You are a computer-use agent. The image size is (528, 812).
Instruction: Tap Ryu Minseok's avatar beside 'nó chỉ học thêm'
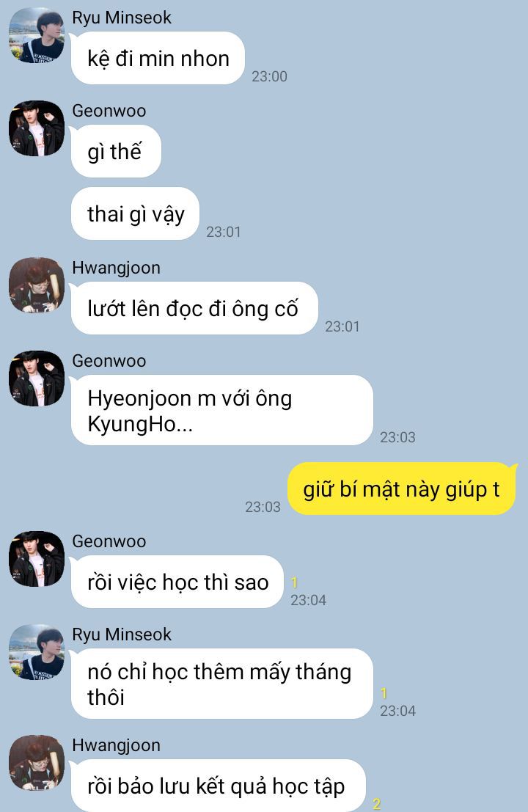click(37, 652)
